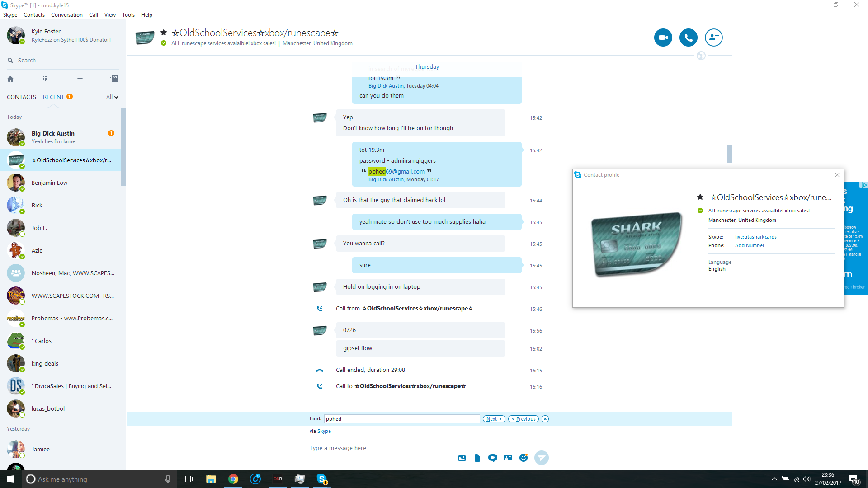
Task: Go to the Previous search match
Action: click(524, 419)
